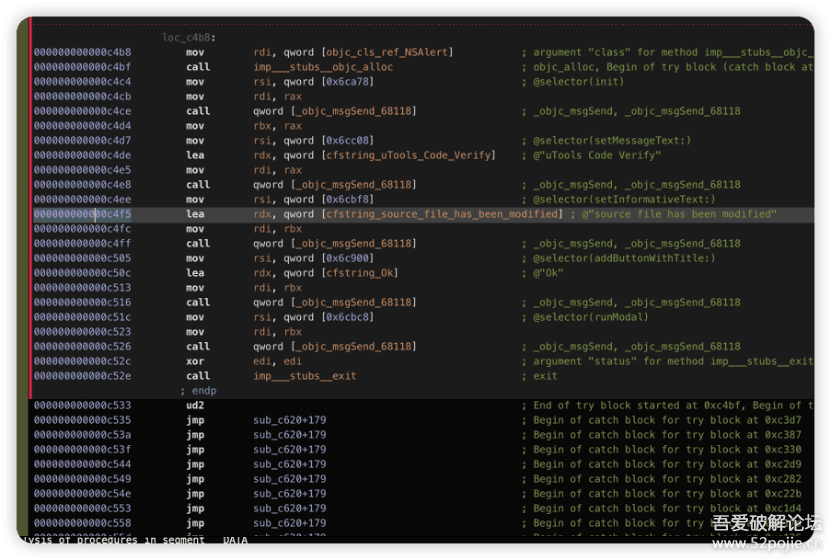This screenshot has width=832, height=560.
Task: Click address 000000000000c4ce
Action: coord(82,111)
